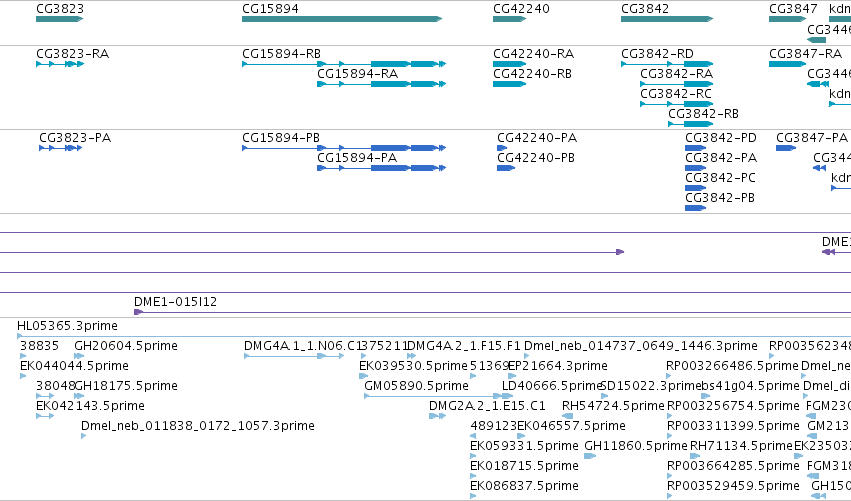
Task: Click the purple clone end arrow
Action: (620, 252)
